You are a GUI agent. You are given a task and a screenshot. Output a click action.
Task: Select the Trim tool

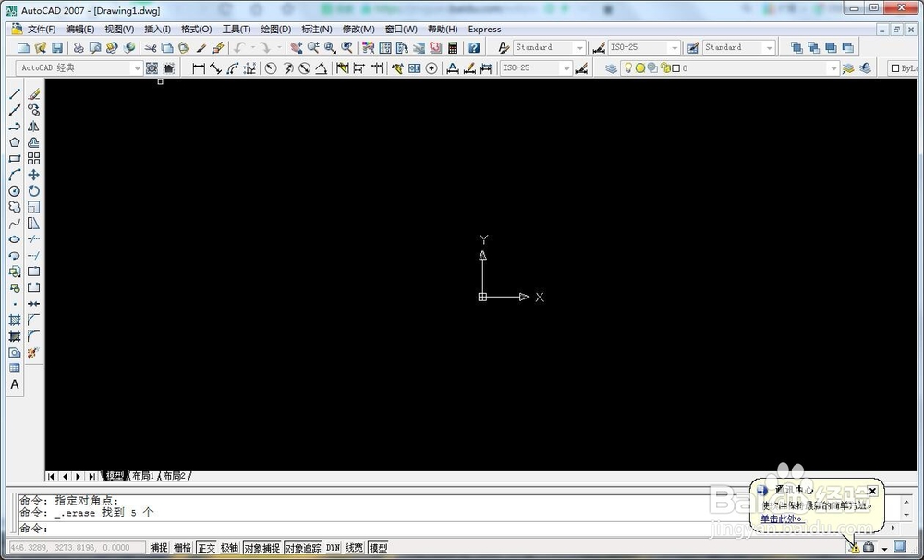click(33, 239)
